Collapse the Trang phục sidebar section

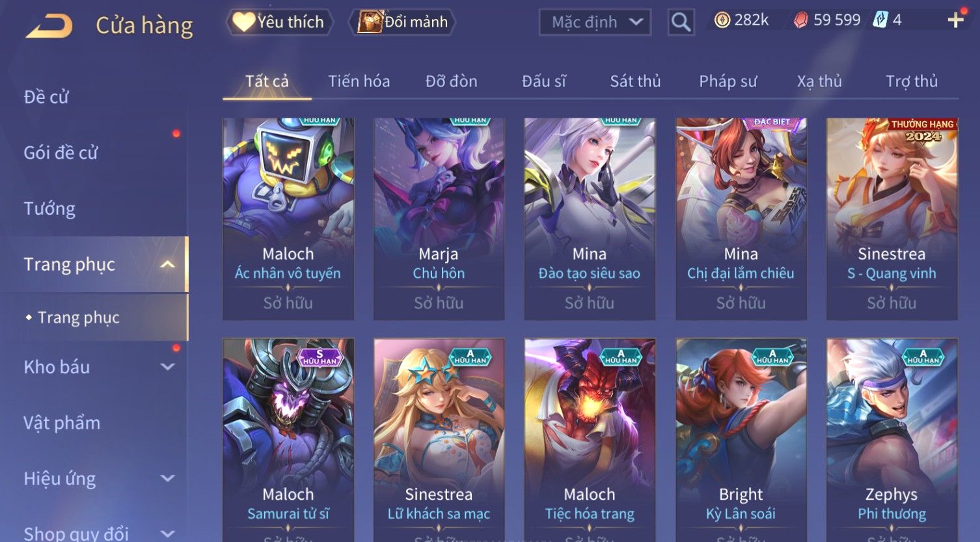click(x=167, y=265)
